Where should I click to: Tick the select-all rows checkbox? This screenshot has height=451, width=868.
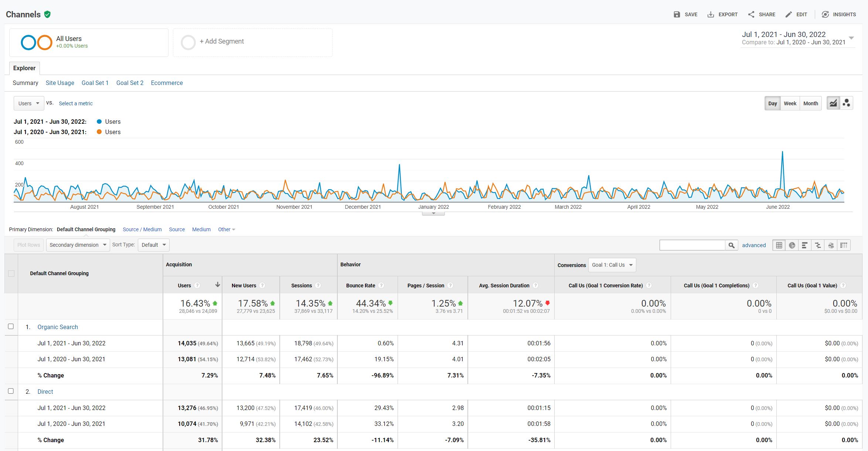(11, 273)
